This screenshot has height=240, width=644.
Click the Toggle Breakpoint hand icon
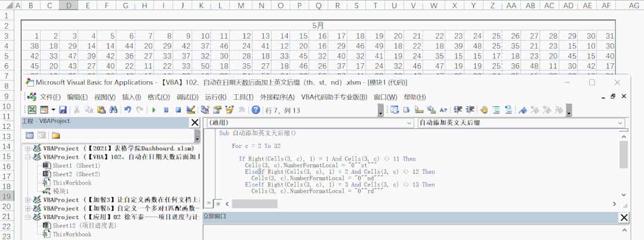point(484,110)
